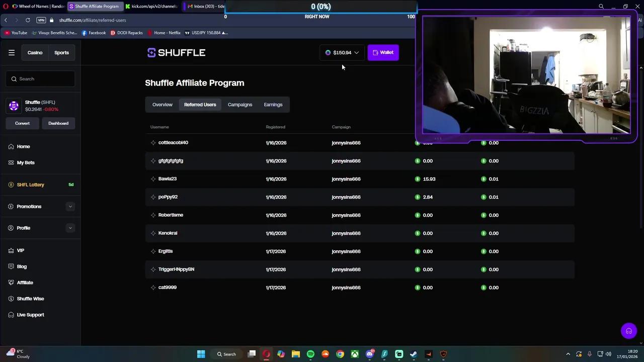Viewport: 644px width, 362px height.
Task: Open the hamburger menu
Action: [12, 52]
